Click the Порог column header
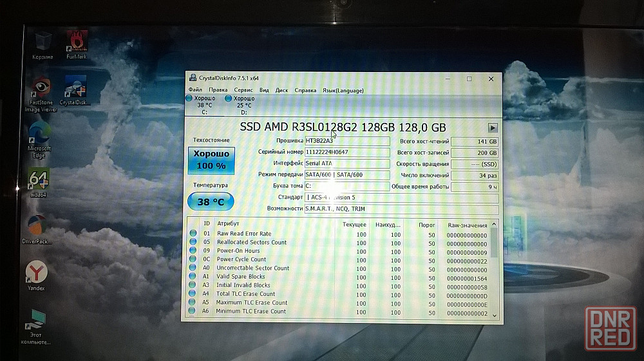Screen dimensions: 644x361 (x=427, y=225)
